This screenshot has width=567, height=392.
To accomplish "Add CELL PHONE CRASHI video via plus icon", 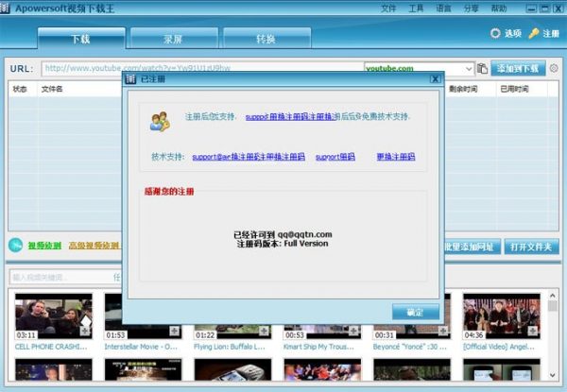I will [x=85, y=331].
